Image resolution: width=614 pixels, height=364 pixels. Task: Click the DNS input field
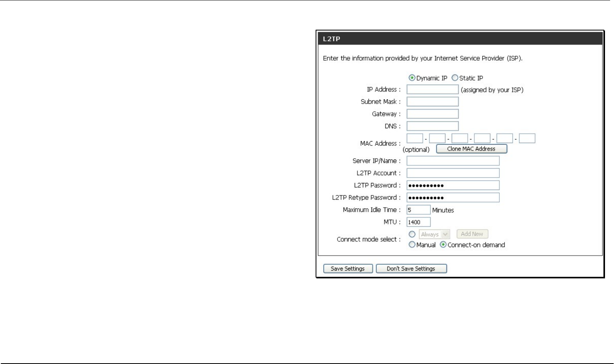click(433, 126)
